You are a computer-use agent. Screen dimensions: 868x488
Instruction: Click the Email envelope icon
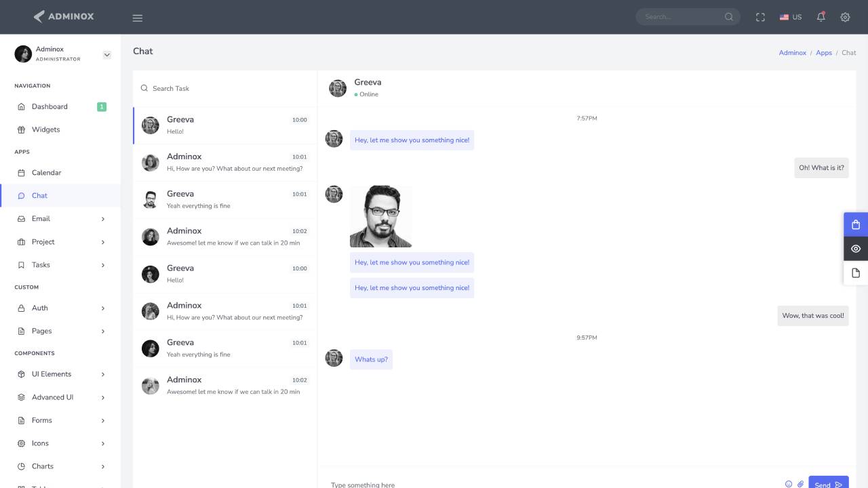[21, 219]
